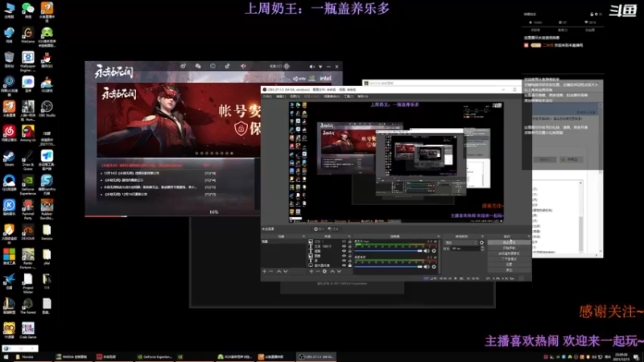Remove the selected source with the minus icon in OBS
This screenshot has height=362, width=644.
pyautogui.click(x=318, y=271)
